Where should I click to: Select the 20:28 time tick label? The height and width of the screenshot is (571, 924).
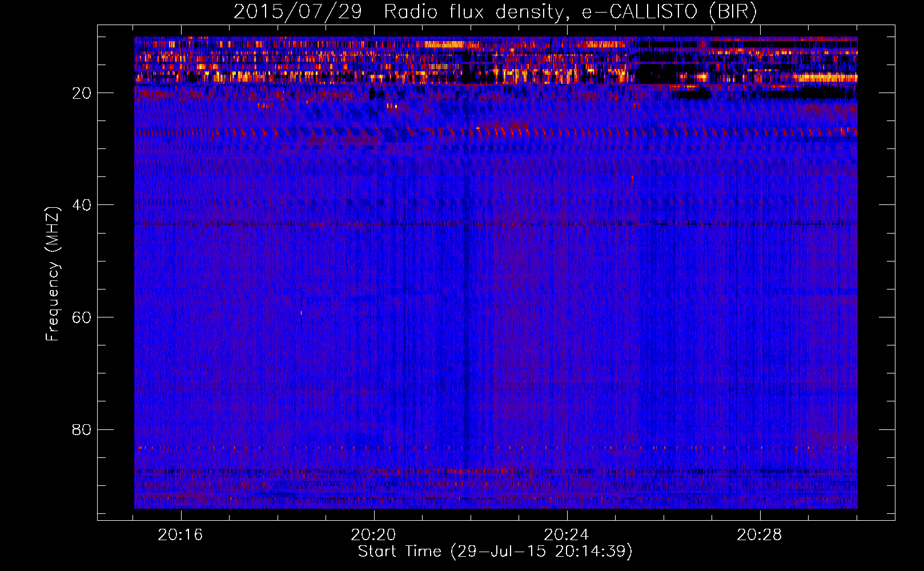(x=760, y=535)
